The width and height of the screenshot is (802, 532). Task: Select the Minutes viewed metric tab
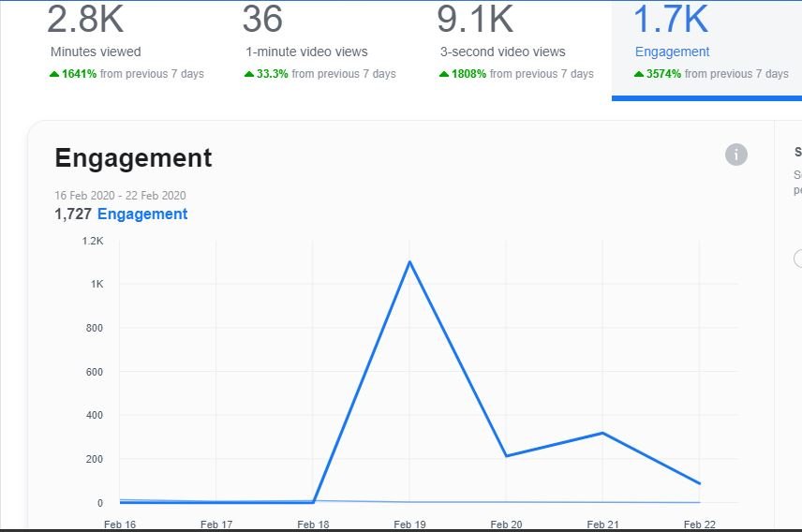[126, 49]
